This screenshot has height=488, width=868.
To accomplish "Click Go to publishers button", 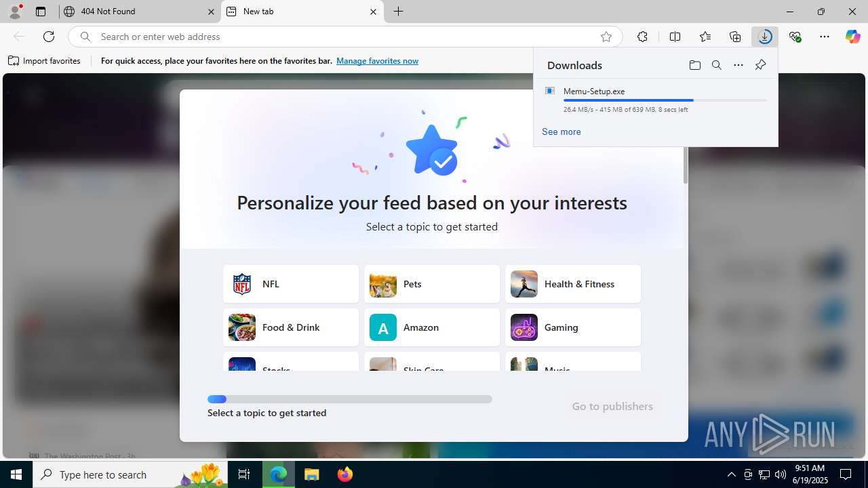I will click(612, 406).
